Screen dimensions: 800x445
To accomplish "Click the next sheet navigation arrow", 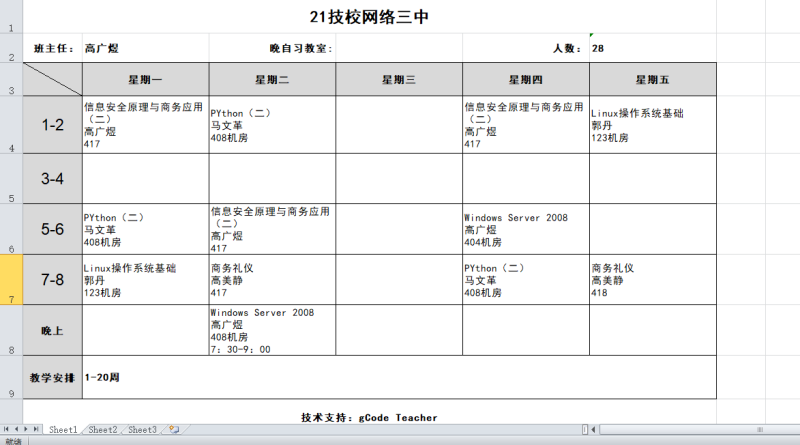I will (27, 429).
